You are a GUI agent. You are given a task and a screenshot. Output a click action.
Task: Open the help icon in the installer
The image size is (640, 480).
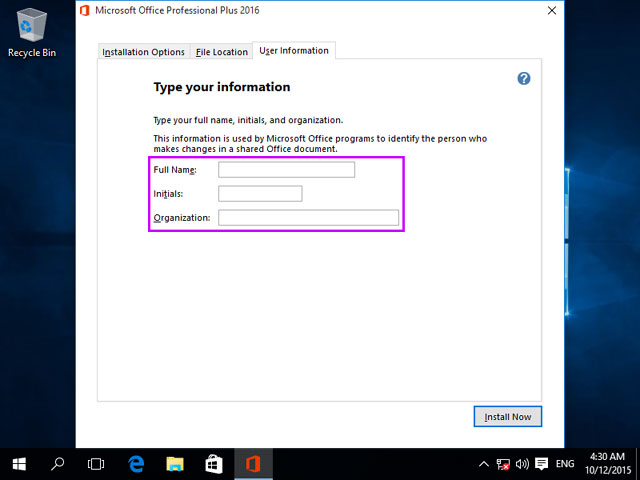(524, 78)
